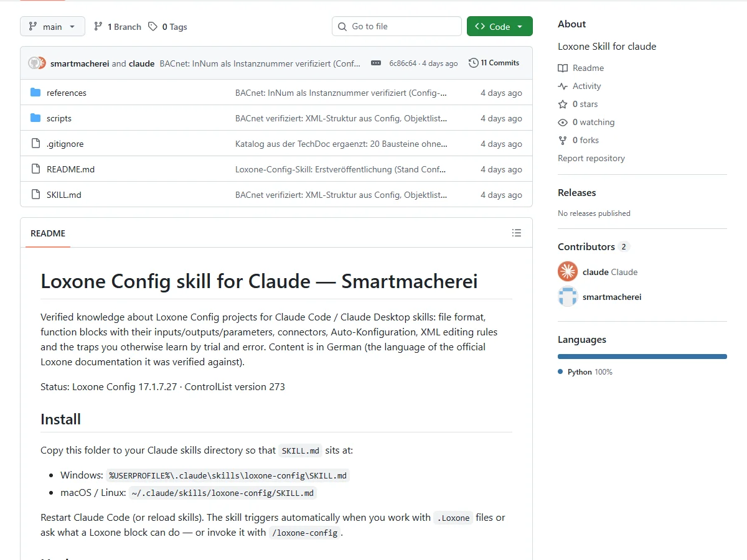Click the history clock icon beside 11 Commits
Image resolution: width=747 pixels, height=560 pixels.
(474, 63)
